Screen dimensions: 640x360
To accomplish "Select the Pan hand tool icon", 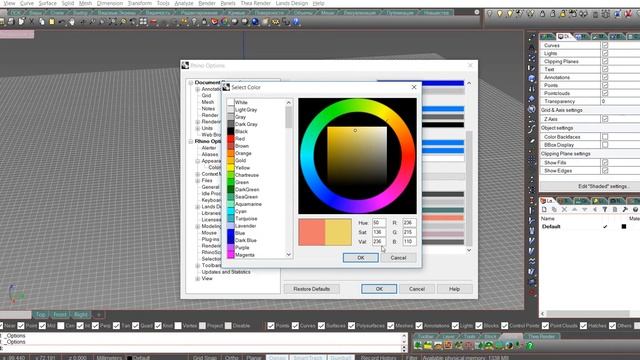I will point(72,21).
